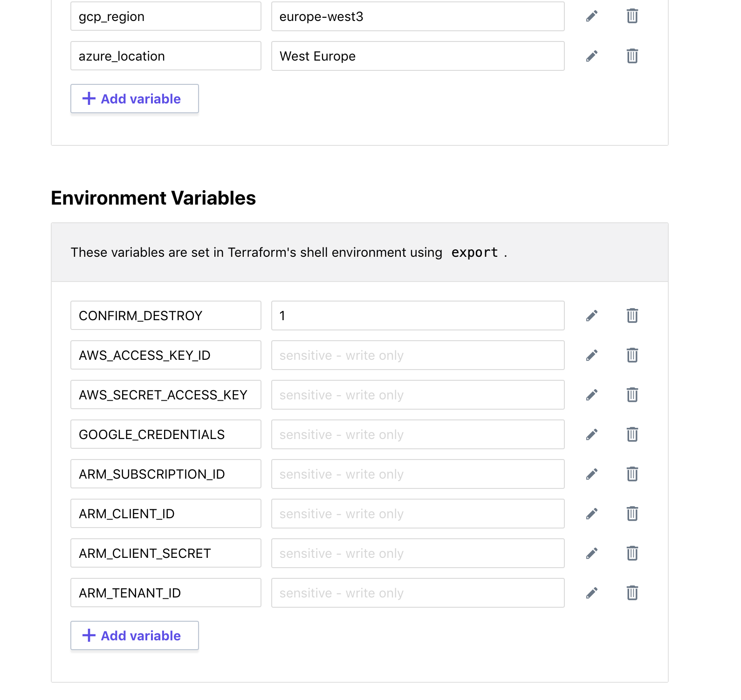Delete the AWS_ACCESS_KEY_ID variable
Viewport: 741px width, 700px height.
(632, 355)
